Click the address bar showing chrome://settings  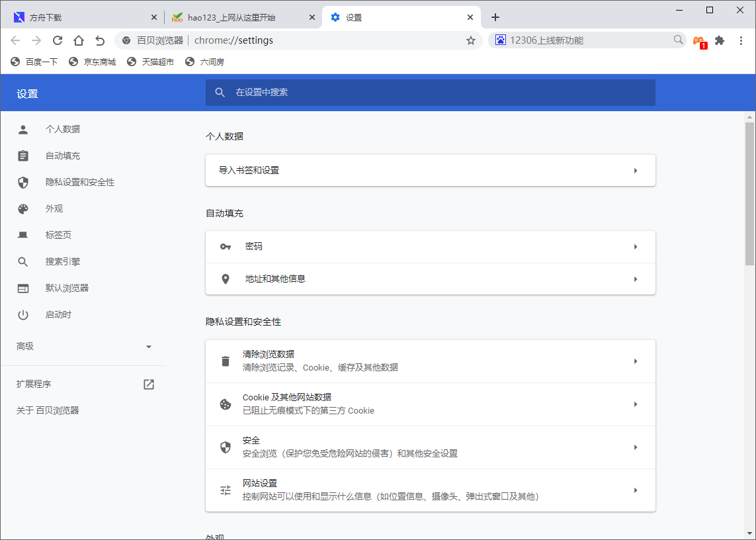pos(299,40)
